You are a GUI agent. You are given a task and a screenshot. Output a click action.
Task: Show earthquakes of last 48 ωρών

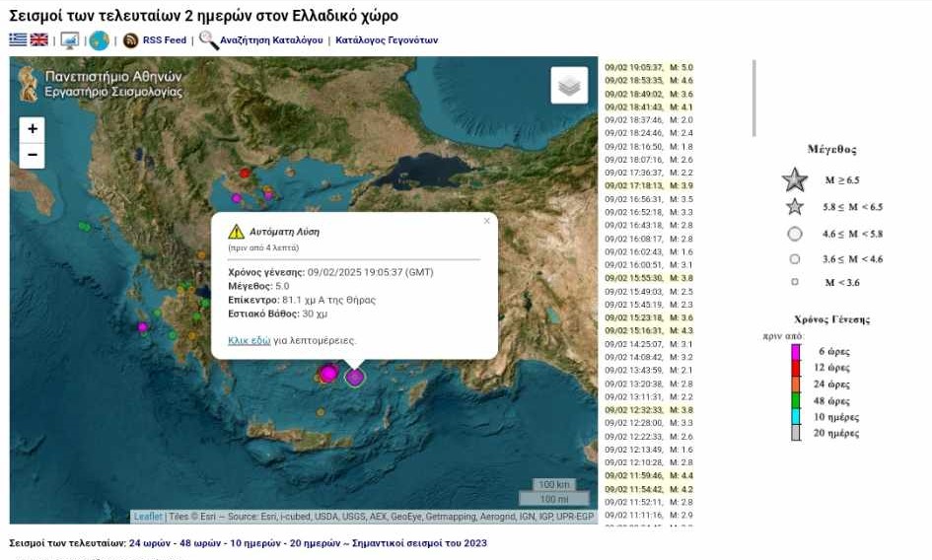click(x=202, y=543)
